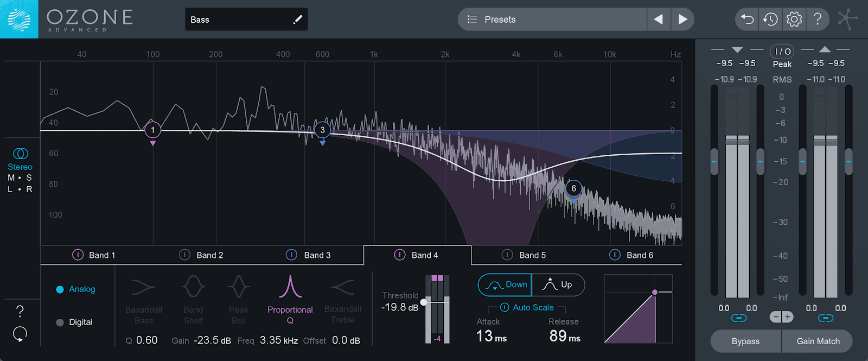Click the Q value 0.60 field
868x361 pixels.
[146, 340]
